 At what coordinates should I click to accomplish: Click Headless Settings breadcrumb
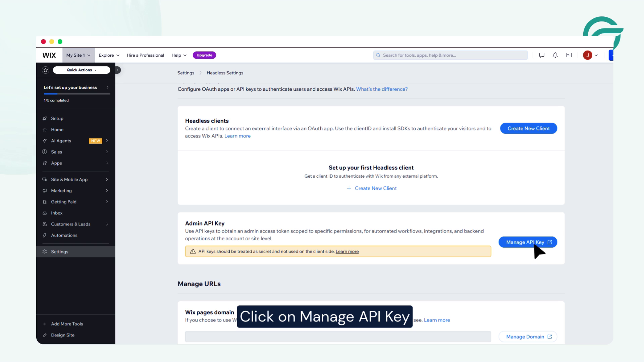click(x=225, y=73)
